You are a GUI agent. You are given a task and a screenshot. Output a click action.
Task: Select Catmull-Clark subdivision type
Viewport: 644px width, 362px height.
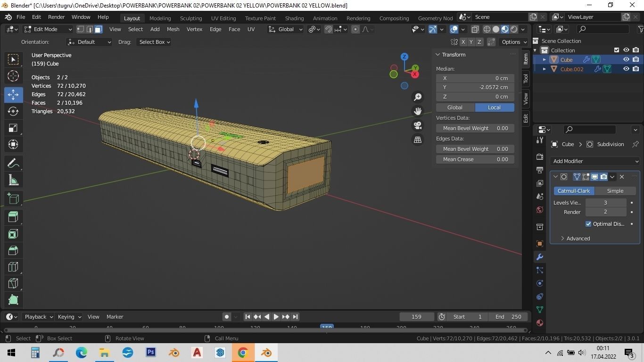click(x=574, y=191)
